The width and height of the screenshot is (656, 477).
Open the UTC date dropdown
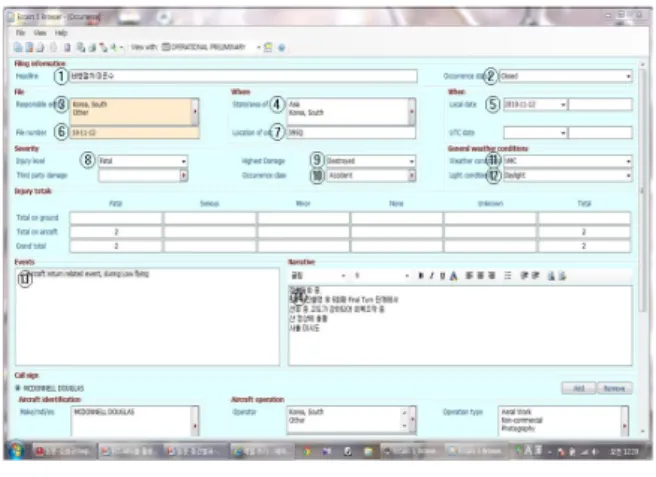click(x=563, y=133)
